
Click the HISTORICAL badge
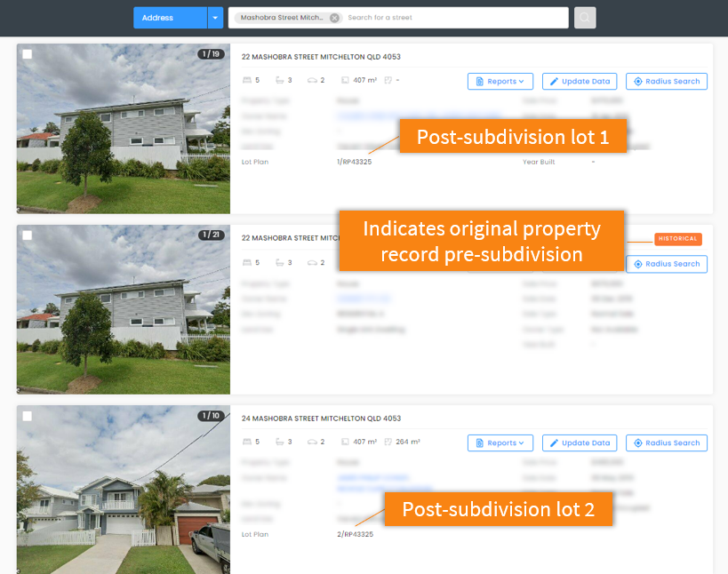coord(678,238)
